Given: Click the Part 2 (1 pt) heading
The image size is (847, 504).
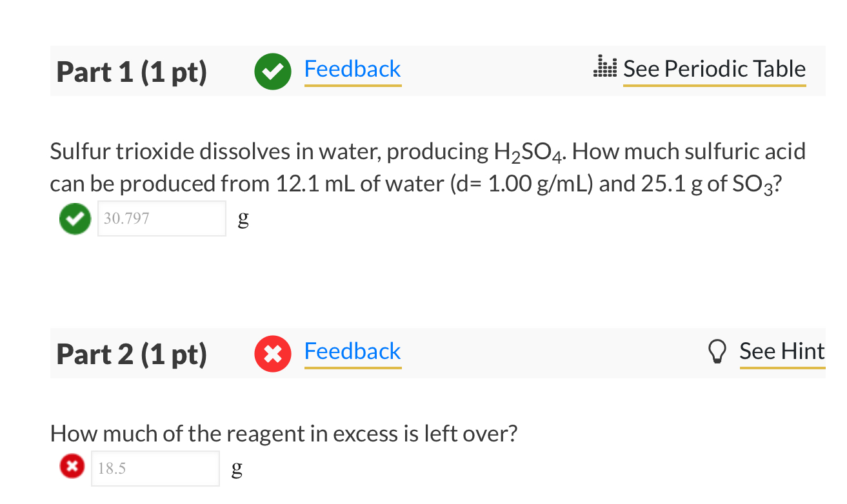Looking at the screenshot, I should (131, 353).
